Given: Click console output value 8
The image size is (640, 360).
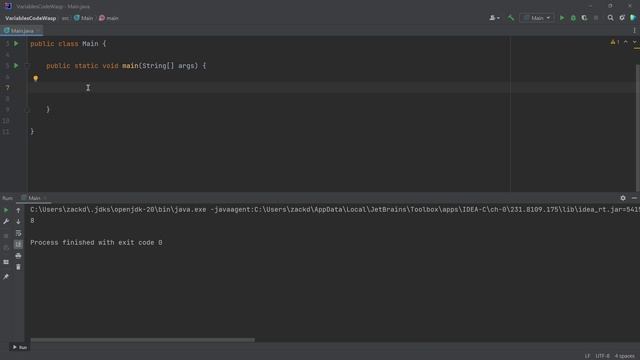Looking at the screenshot, I should 32,220.
